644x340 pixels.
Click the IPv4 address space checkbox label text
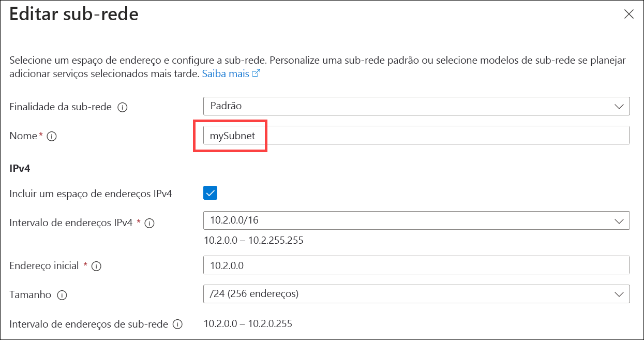coord(91,194)
